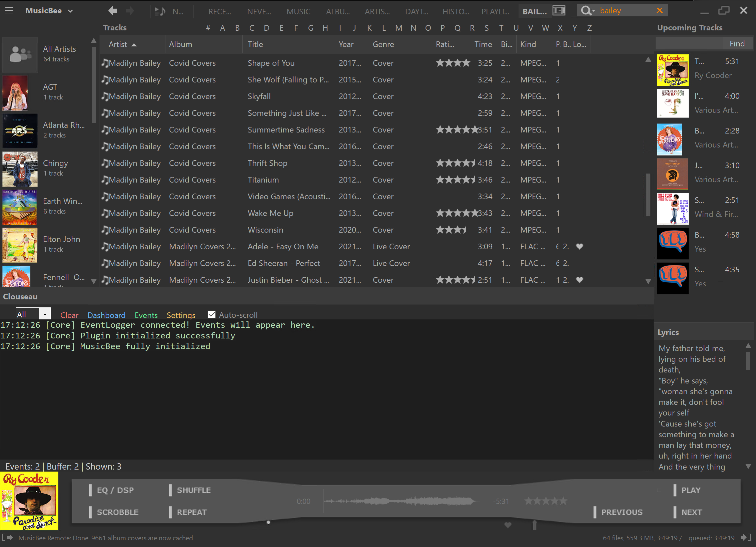Click the now playing note icon

coord(160,11)
